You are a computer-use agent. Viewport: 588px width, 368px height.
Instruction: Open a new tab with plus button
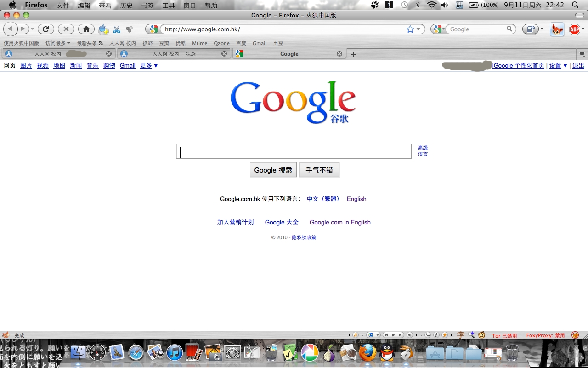click(x=353, y=54)
